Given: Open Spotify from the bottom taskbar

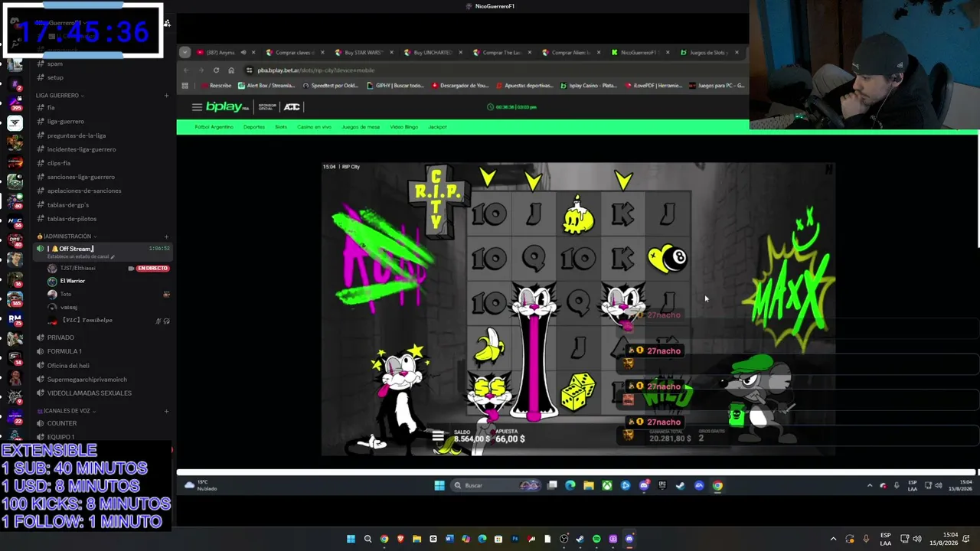Looking at the screenshot, I should pyautogui.click(x=596, y=539).
